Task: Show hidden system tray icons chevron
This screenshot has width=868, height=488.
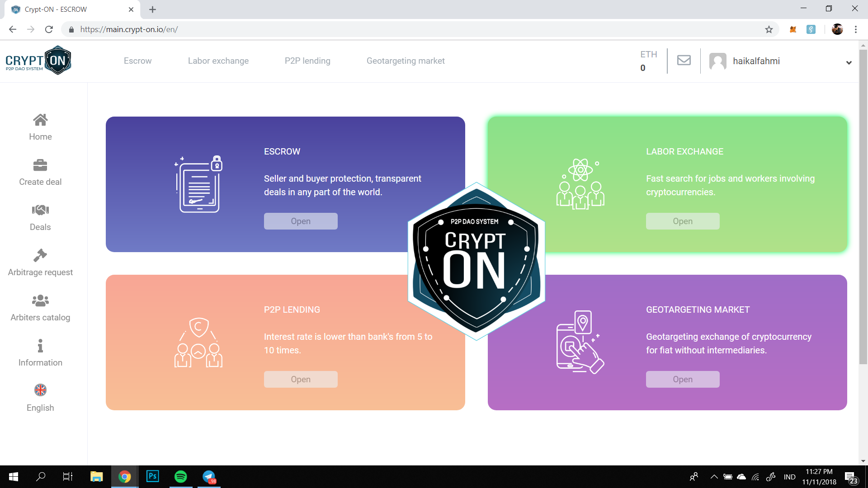Action: coord(714,477)
